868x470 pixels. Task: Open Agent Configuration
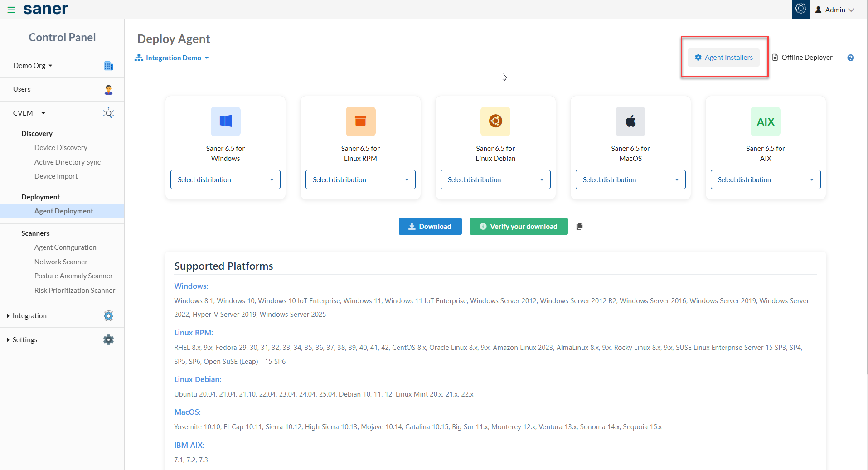[x=65, y=247]
